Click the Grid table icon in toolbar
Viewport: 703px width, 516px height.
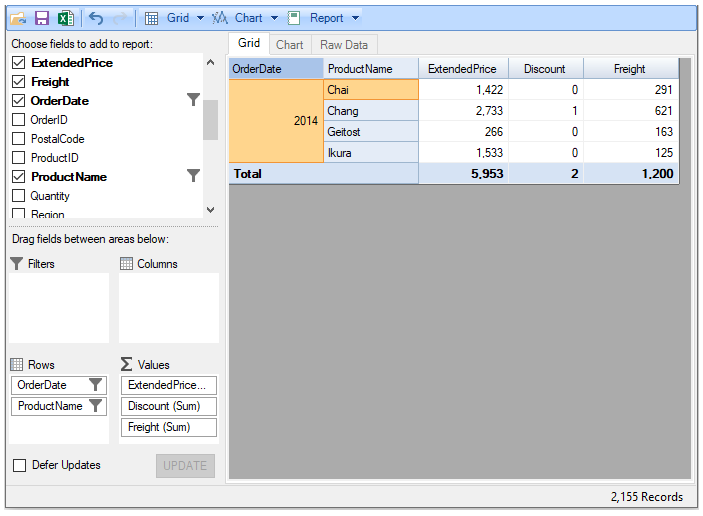click(151, 18)
